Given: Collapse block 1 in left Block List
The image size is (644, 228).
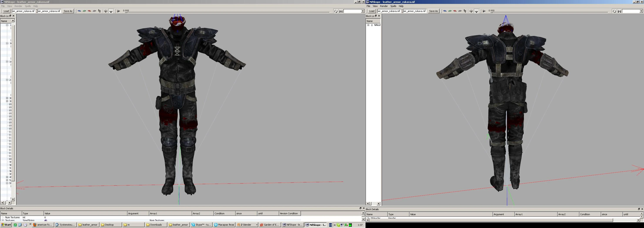Looking at the screenshot, I should click(x=7, y=25).
